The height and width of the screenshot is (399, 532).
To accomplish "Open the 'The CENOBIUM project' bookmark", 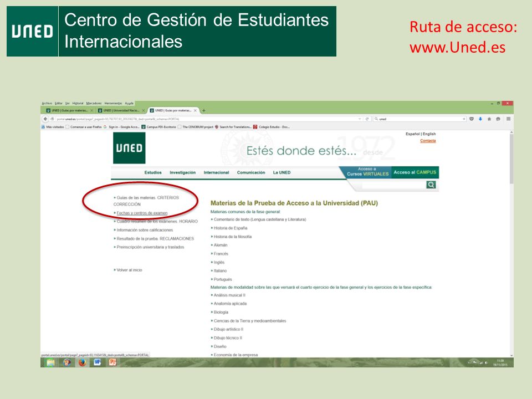I will click(x=196, y=127).
